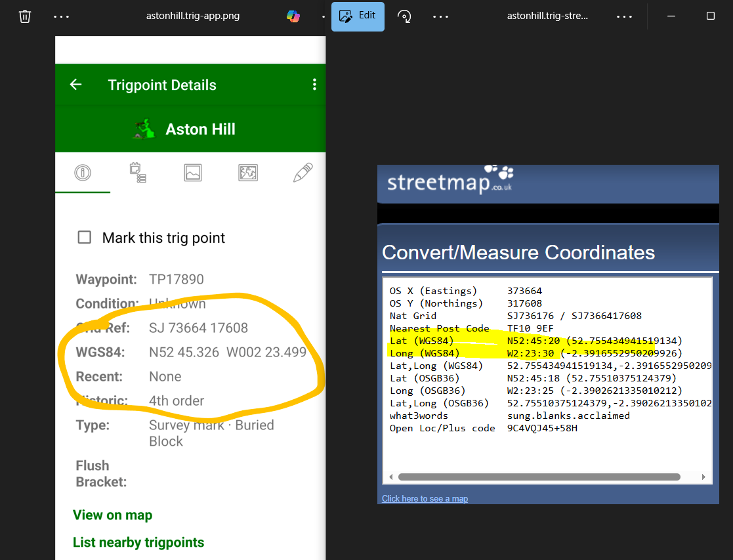Click the 'Survey mark · Buried Block' type value
Viewport: 733px width, 560px height.
(211, 433)
